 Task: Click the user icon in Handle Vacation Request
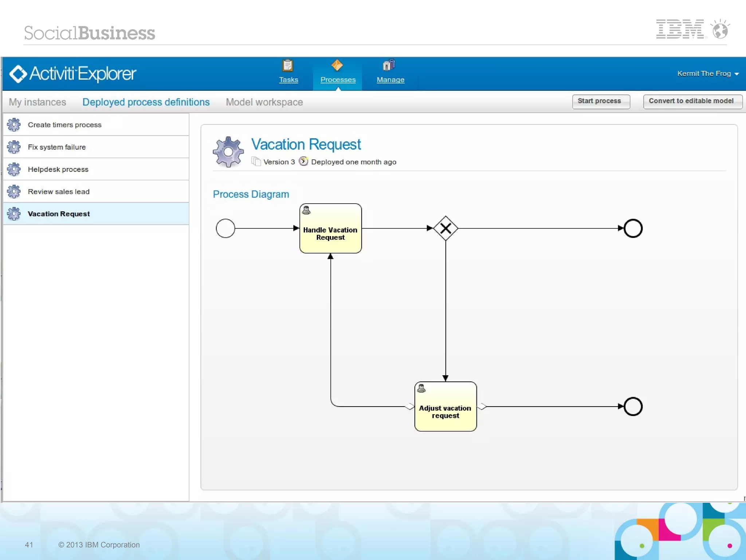306,210
